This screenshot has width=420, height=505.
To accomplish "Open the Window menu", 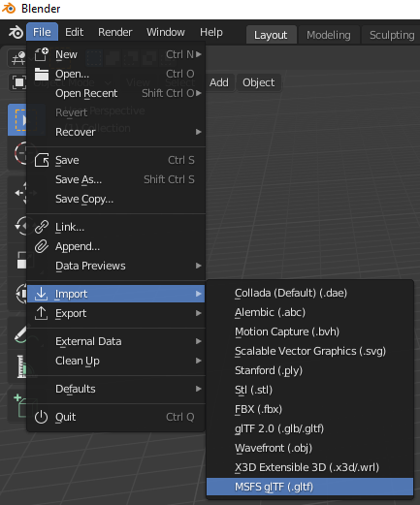I will pyautogui.click(x=166, y=32).
